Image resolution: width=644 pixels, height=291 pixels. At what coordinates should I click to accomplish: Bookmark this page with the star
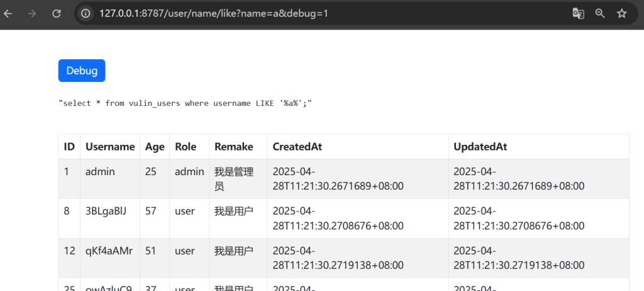(x=621, y=13)
